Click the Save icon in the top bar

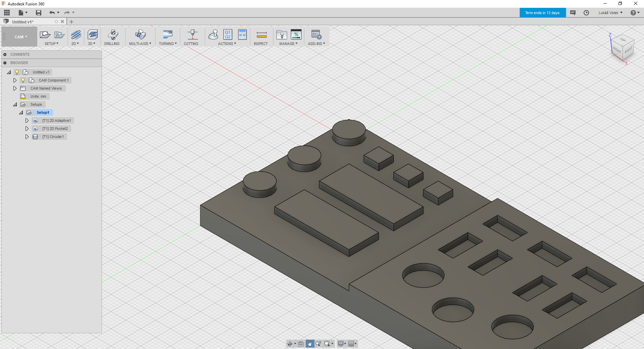(39, 13)
